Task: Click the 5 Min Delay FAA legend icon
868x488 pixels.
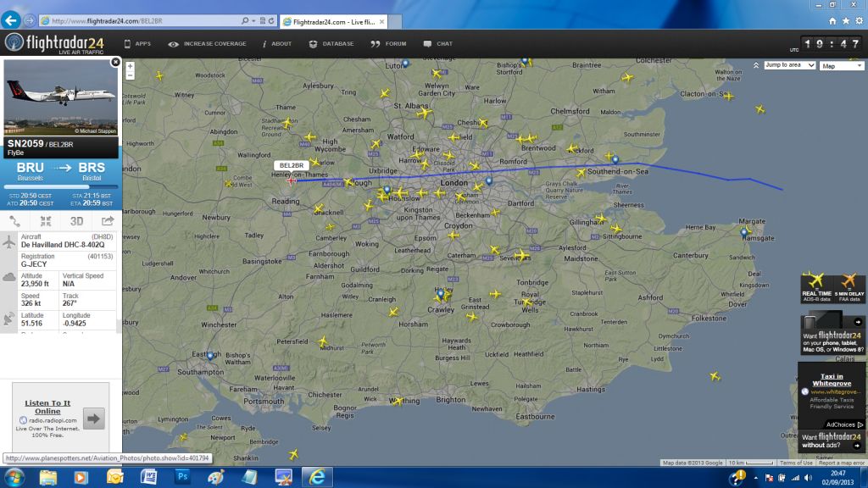Action: (x=849, y=288)
